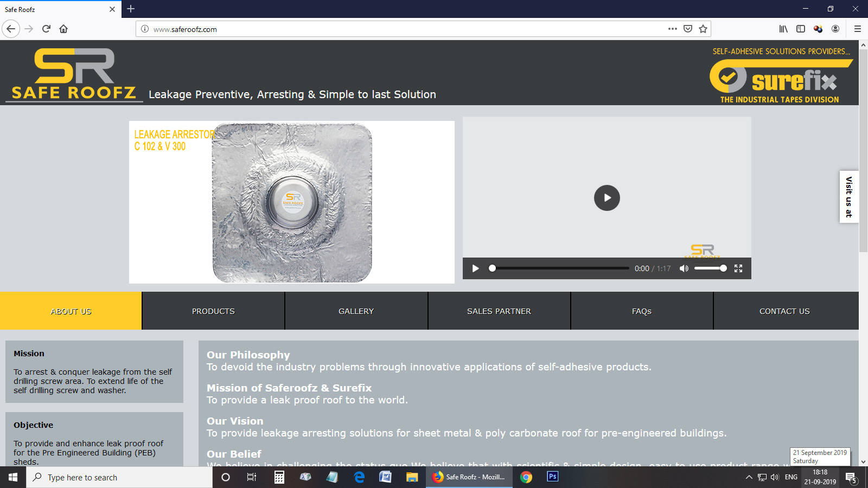868x488 pixels.
Task: Click scrollbar down arrow
Action: 863,462
